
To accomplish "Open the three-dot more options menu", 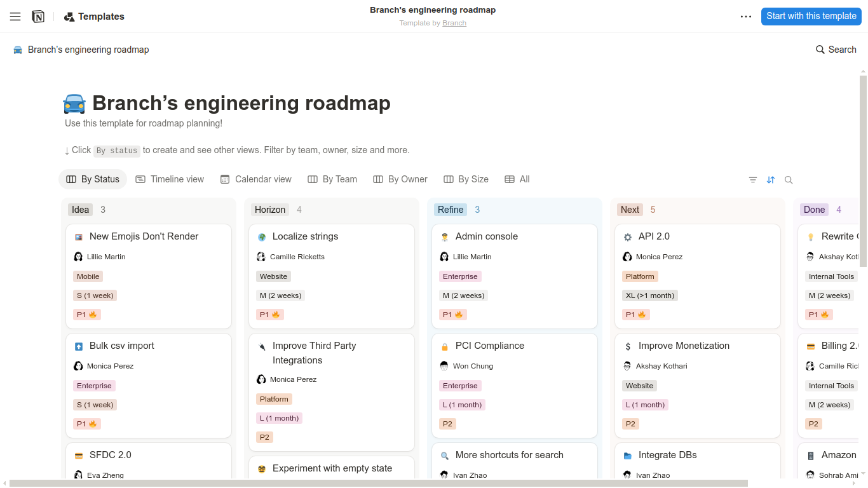I will [746, 17].
